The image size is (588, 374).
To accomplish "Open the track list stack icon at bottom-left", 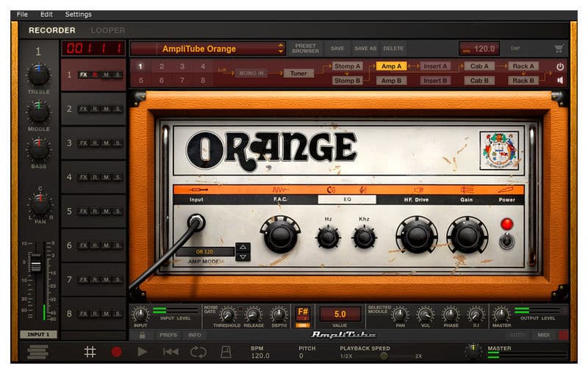I will [x=38, y=352].
